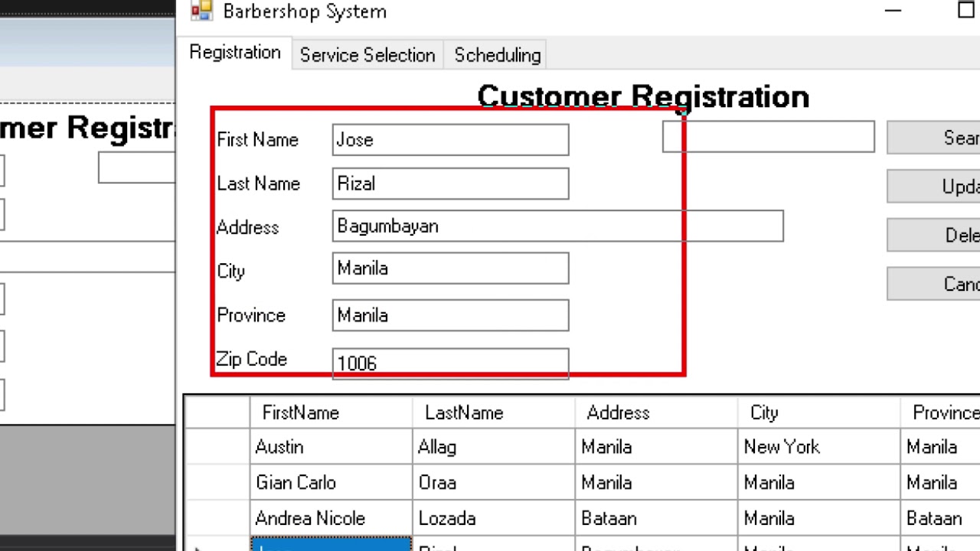Image resolution: width=980 pixels, height=551 pixels.
Task: Open the Scheduling tab
Action: coord(497,55)
